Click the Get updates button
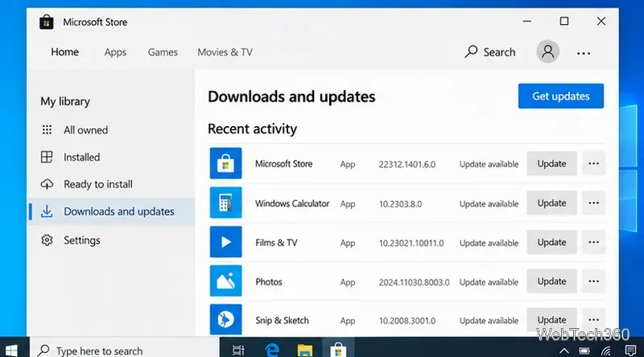This screenshot has height=357, width=644. (561, 96)
